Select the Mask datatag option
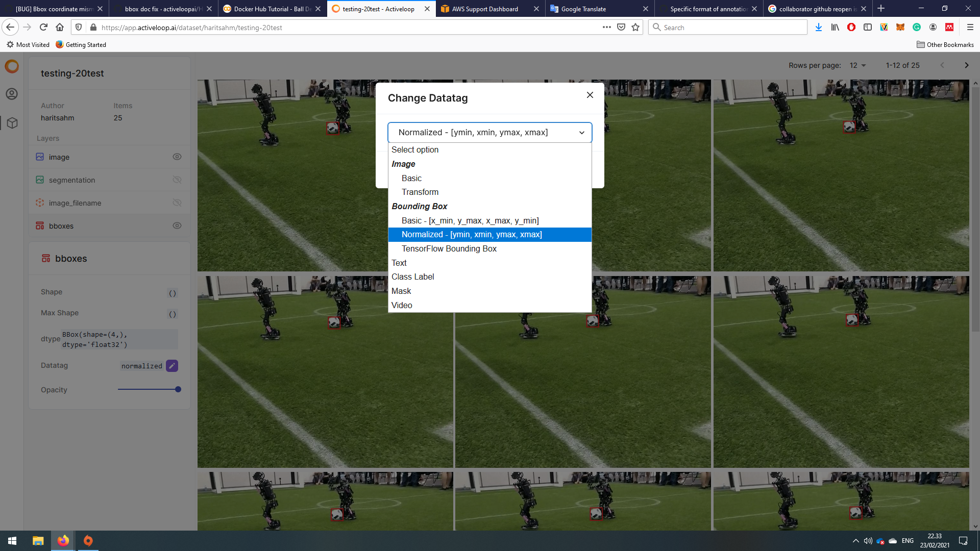The height and width of the screenshot is (551, 980). click(x=489, y=291)
